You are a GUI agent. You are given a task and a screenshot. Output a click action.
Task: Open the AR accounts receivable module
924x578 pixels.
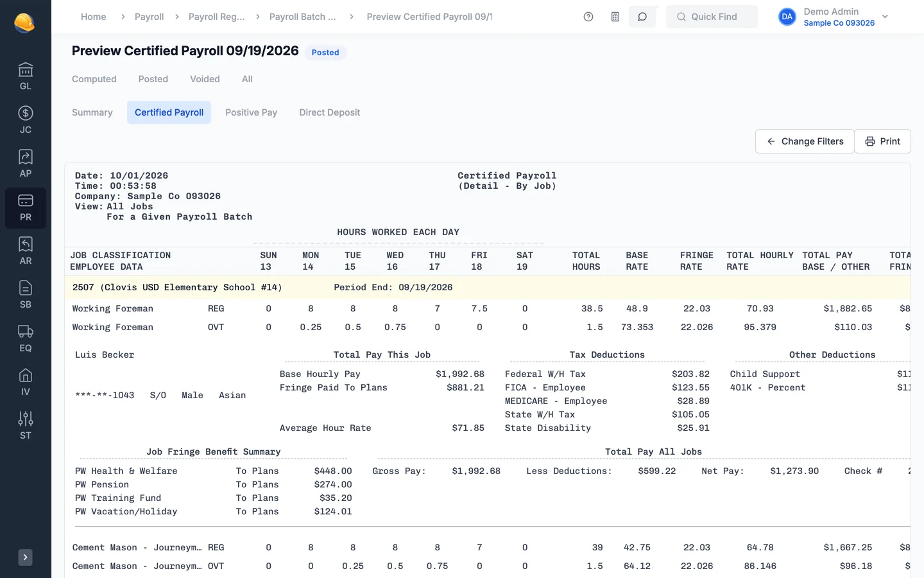pos(26,251)
